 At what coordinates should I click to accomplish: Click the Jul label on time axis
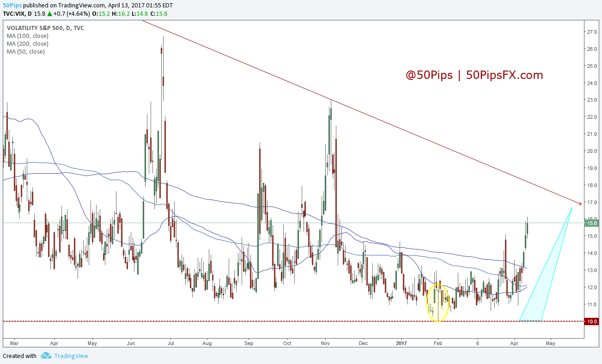pos(170,343)
